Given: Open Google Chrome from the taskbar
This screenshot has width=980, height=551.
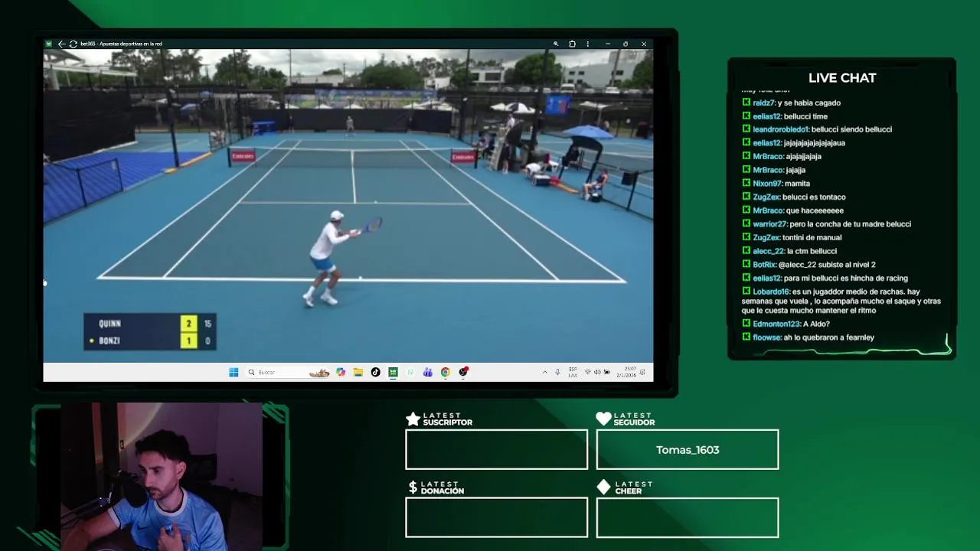Looking at the screenshot, I should point(445,373).
